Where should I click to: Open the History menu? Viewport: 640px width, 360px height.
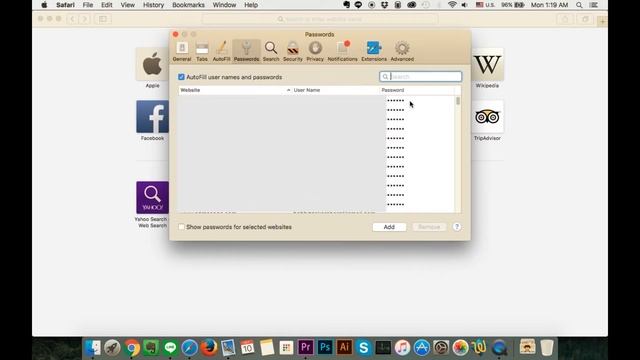point(153,5)
